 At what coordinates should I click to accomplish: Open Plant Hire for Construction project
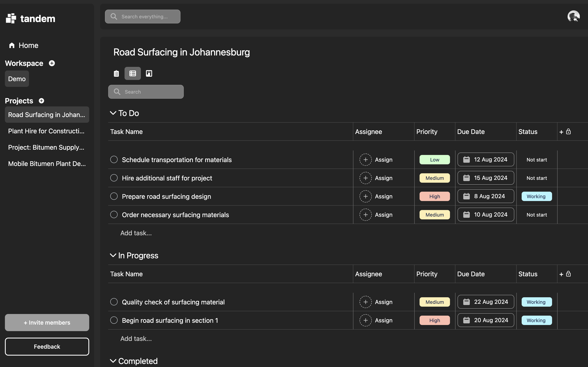click(x=46, y=131)
